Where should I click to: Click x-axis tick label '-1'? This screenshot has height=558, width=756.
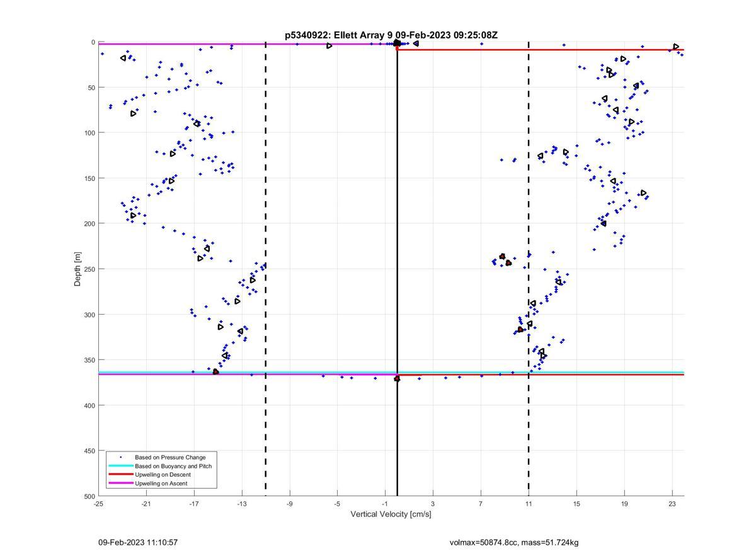click(x=385, y=503)
